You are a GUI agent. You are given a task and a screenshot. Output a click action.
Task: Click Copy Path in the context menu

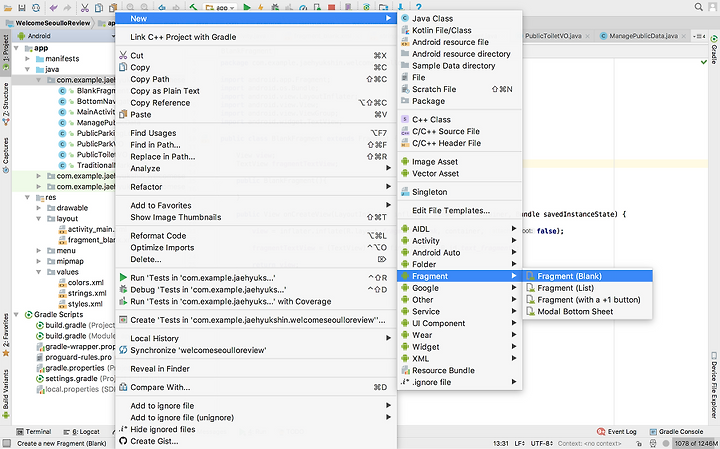(256, 79)
